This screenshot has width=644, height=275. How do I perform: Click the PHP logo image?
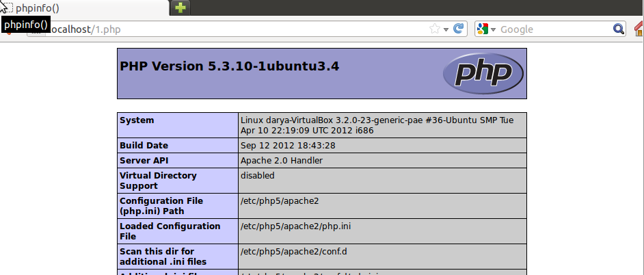pyautogui.click(x=483, y=74)
